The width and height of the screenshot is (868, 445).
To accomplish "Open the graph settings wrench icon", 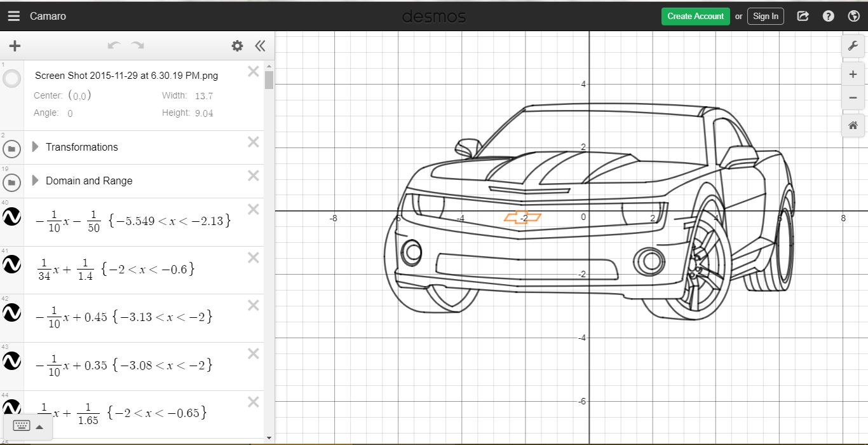I will [x=853, y=45].
